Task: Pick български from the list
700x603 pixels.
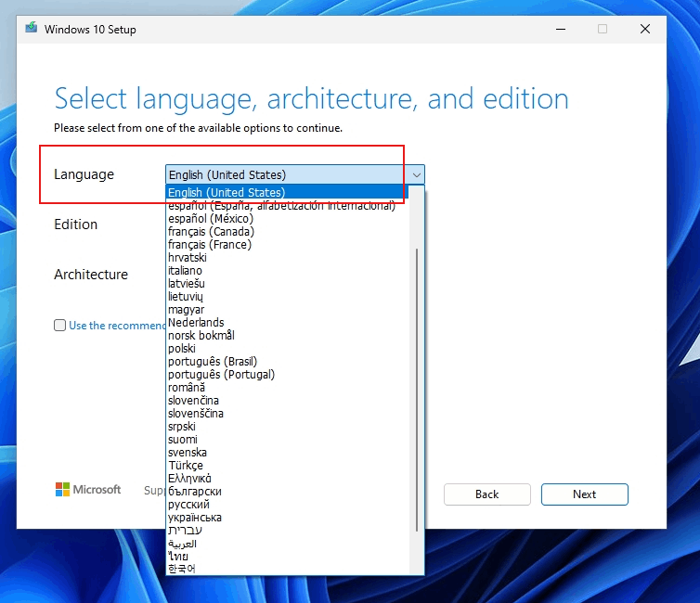Action: [287, 491]
